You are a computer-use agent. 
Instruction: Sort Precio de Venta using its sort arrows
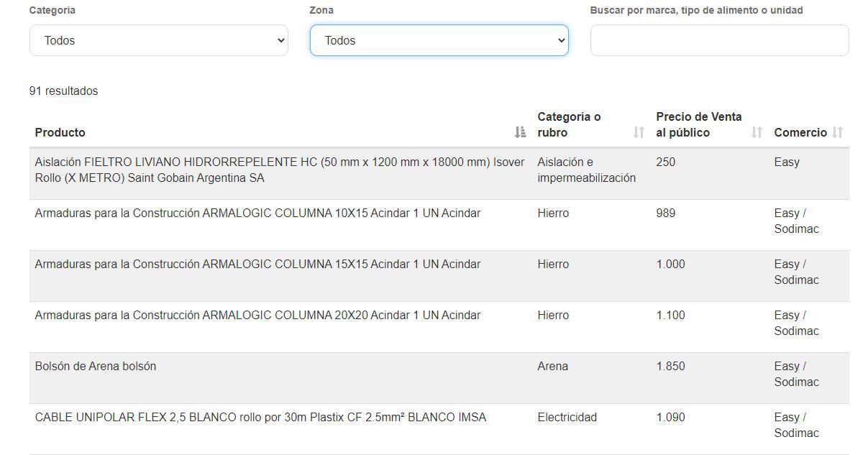756,132
